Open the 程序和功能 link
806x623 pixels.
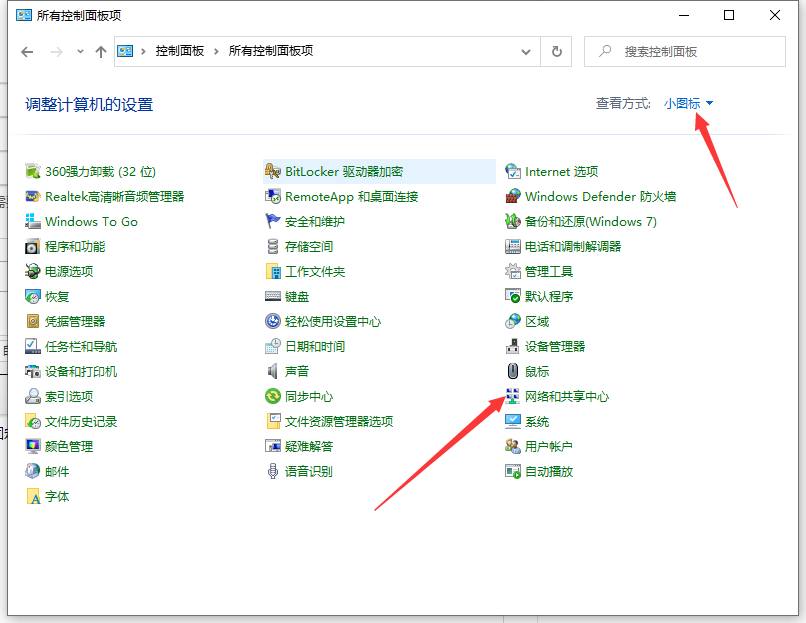[x=75, y=247]
